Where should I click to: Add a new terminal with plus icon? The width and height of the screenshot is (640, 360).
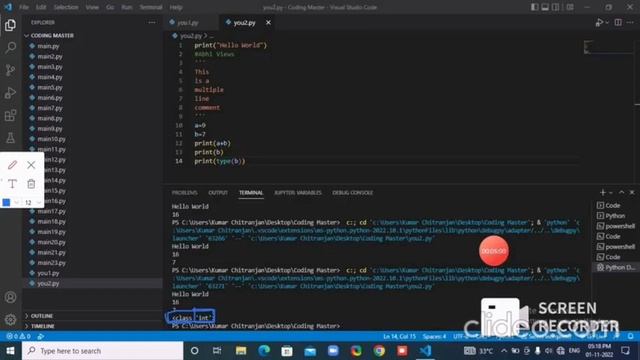pyautogui.click(x=602, y=193)
